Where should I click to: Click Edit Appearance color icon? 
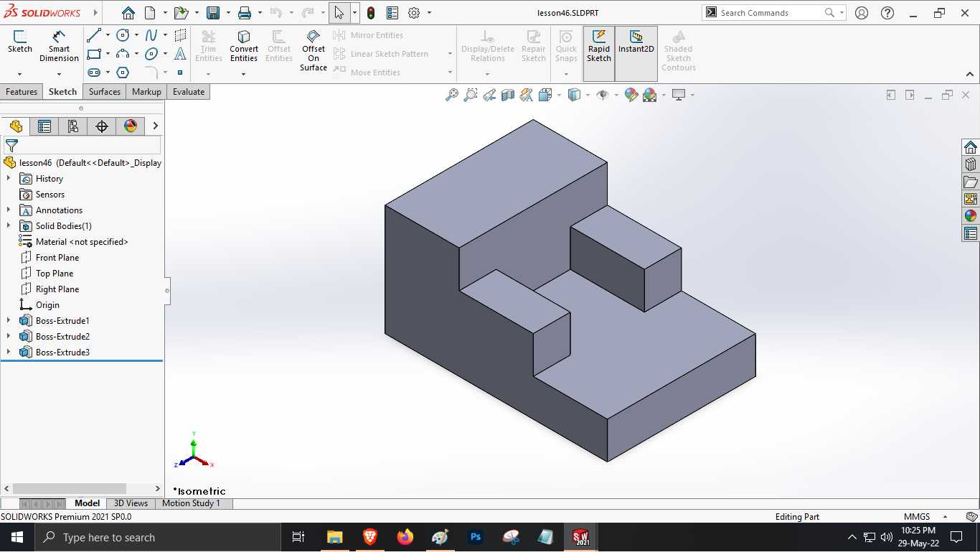631,95
